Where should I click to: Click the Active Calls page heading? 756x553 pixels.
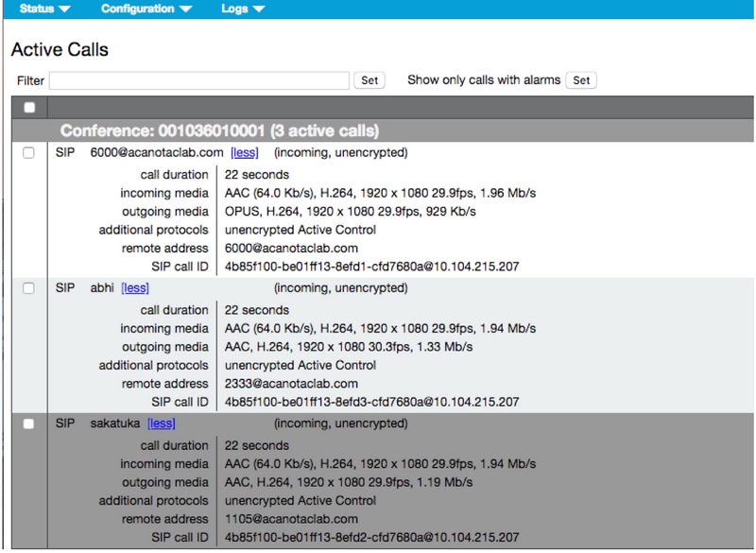[60, 50]
